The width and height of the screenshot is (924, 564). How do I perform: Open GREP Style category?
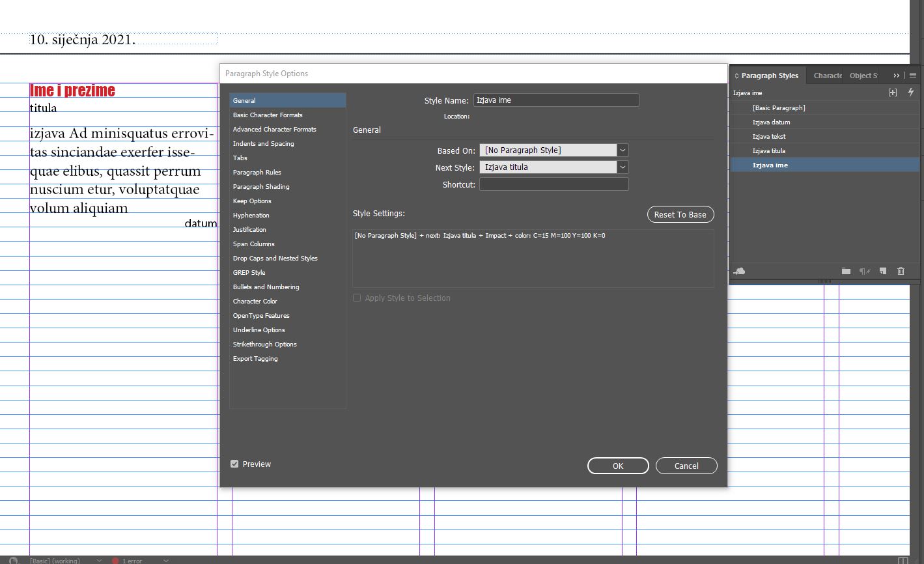[287, 272]
